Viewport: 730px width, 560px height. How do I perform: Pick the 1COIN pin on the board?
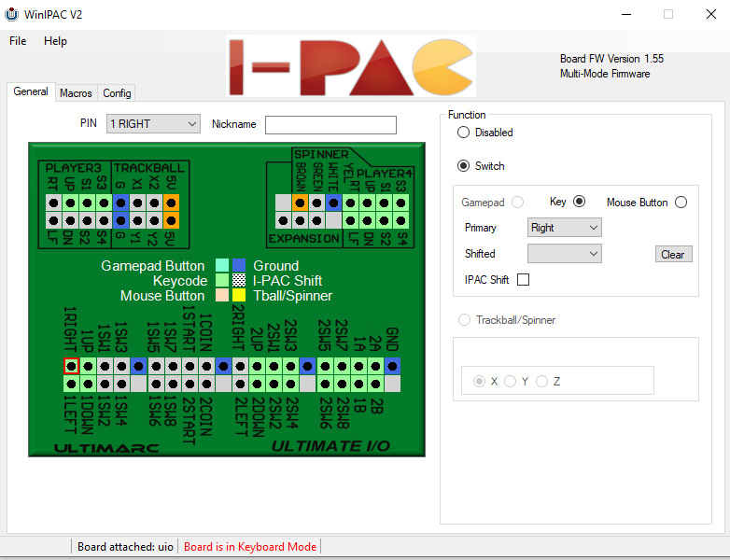205,367
